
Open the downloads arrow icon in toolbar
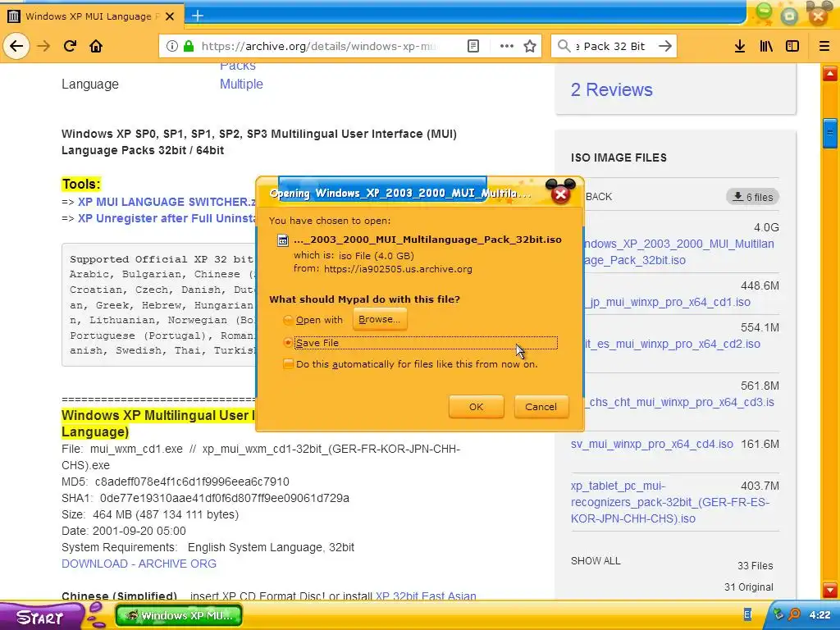[740, 46]
